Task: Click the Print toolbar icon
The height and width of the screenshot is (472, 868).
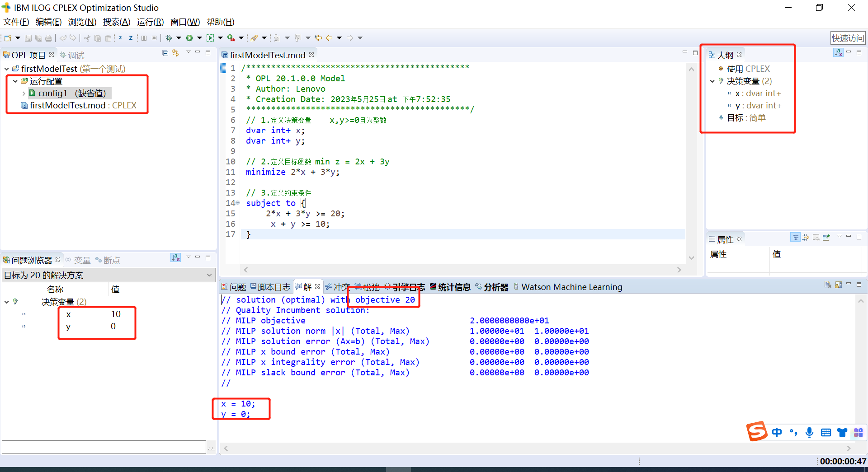Action: pyautogui.click(x=49, y=38)
